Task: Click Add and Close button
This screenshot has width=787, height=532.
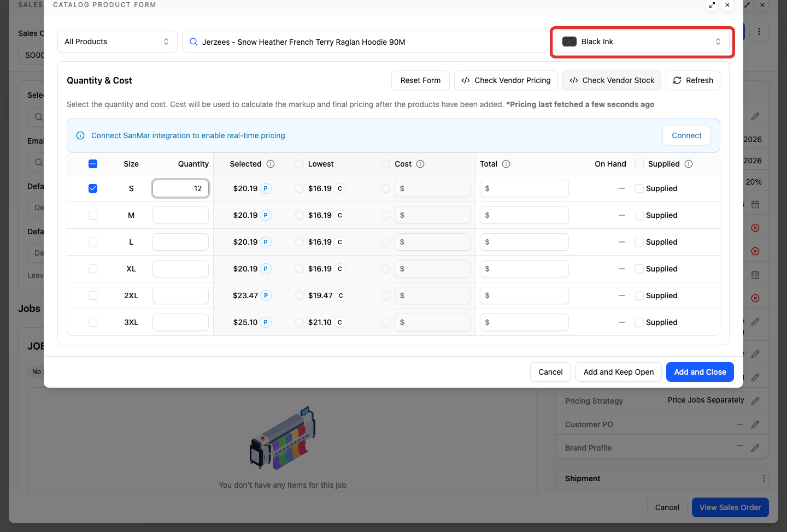Action: pos(700,372)
